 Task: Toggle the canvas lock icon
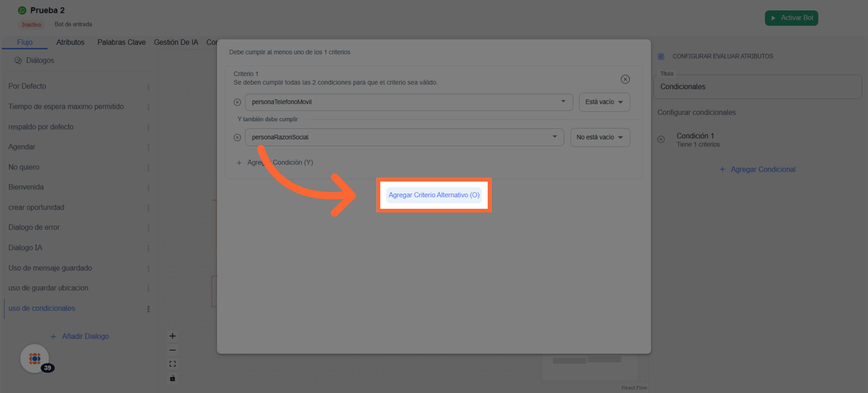(x=173, y=378)
